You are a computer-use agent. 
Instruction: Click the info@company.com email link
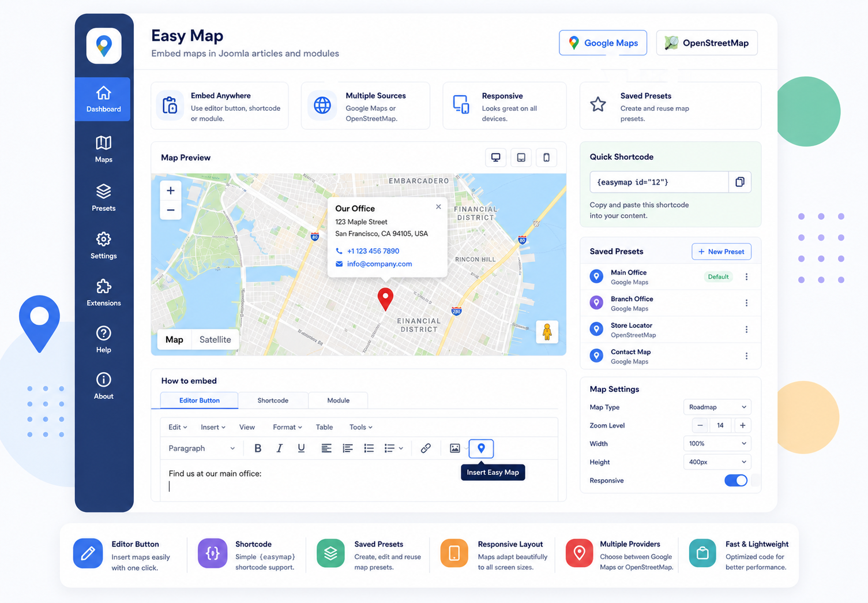[379, 264]
